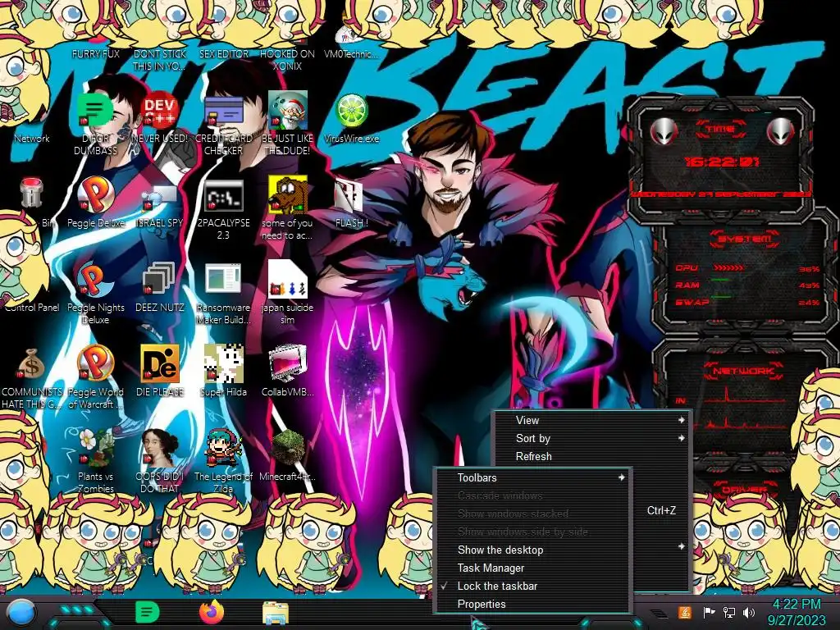This screenshot has height=630, width=840.
Task: Launch Peggle Nights Deluxe shortcut
Action: [95, 280]
